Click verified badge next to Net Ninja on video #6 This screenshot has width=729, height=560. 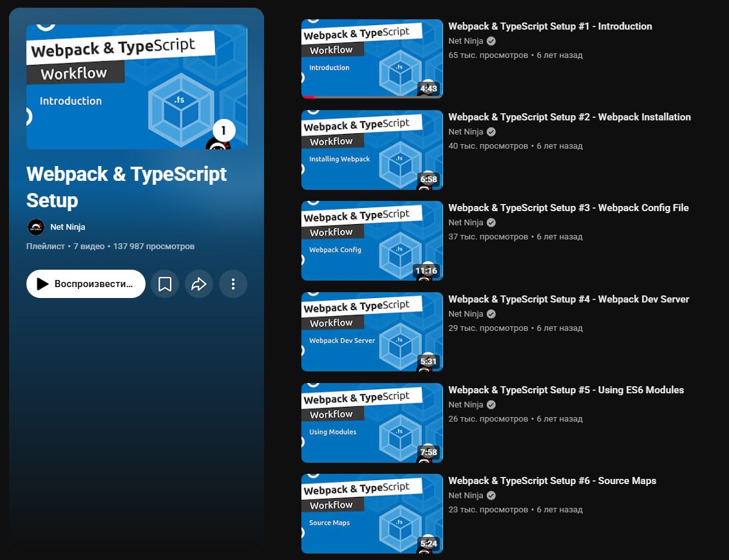pyautogui.click(x=491, y=496)
